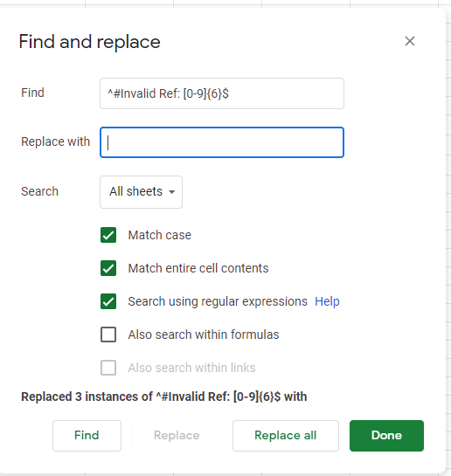The width and height of the screenshot is (451, 476).
Task: Click inside the empty Replace with field
Action: pyautogui.click(x=222, y=142)
